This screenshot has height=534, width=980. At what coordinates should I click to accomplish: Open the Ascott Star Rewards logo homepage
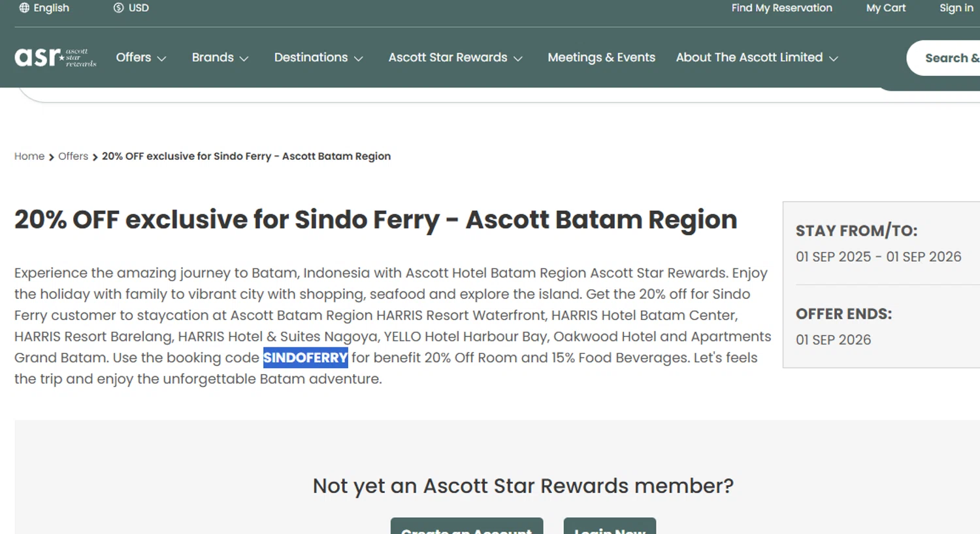point(56,57)
